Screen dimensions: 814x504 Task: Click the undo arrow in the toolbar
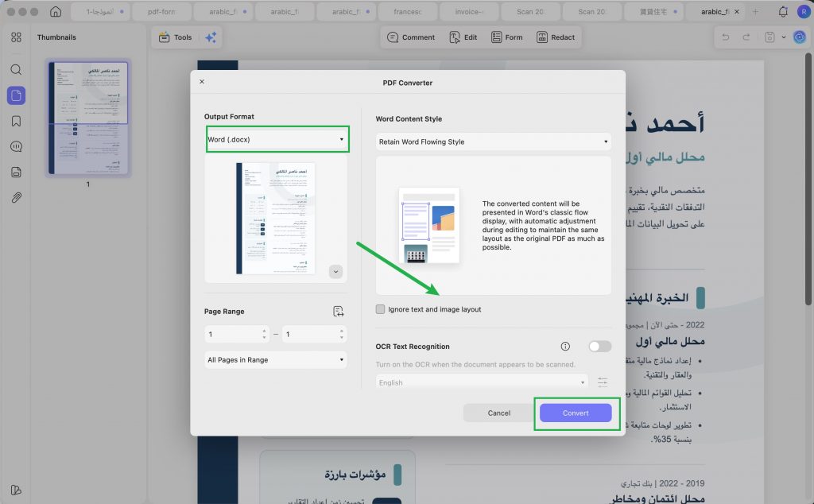[725, 37]
